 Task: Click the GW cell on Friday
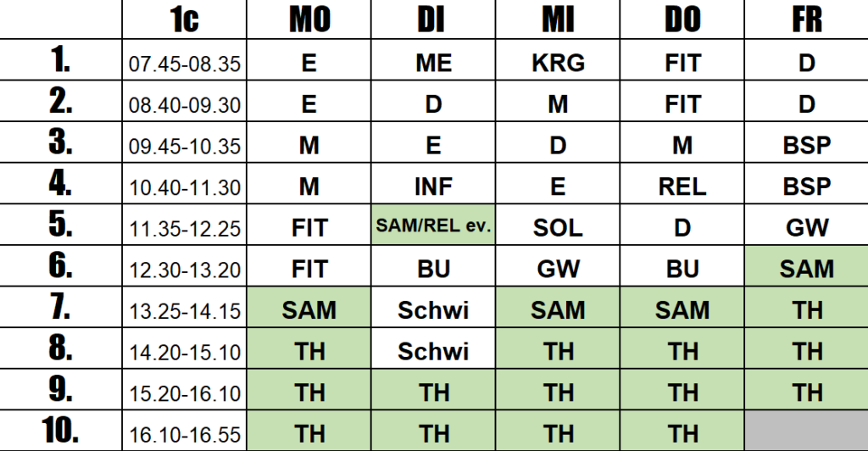(x=807, y=225)
